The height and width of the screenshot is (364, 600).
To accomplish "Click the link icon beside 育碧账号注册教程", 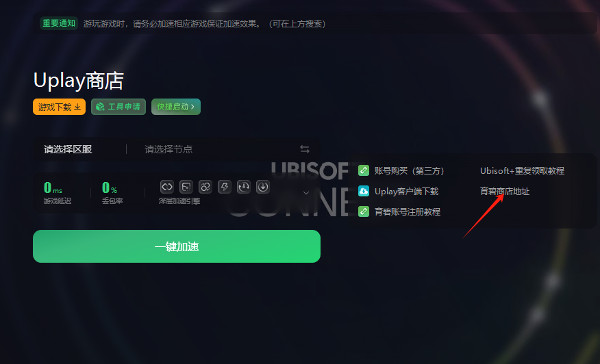I will coord(364,211).
